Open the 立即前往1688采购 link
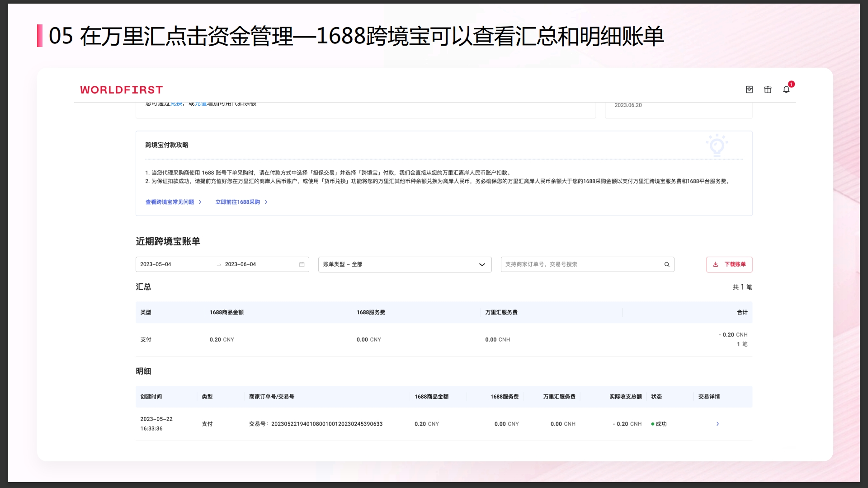Viewport: 868px width, 488px height. click(x=238, y=202)
